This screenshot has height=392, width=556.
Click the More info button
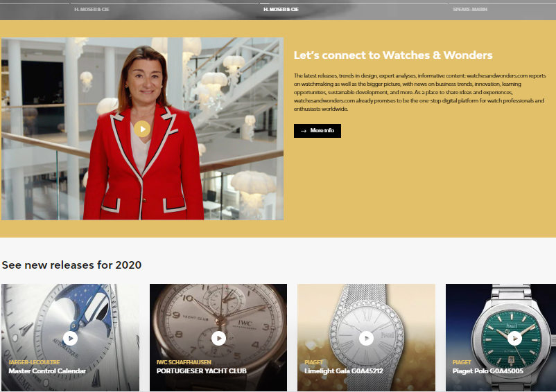click(x=317, y=131)
